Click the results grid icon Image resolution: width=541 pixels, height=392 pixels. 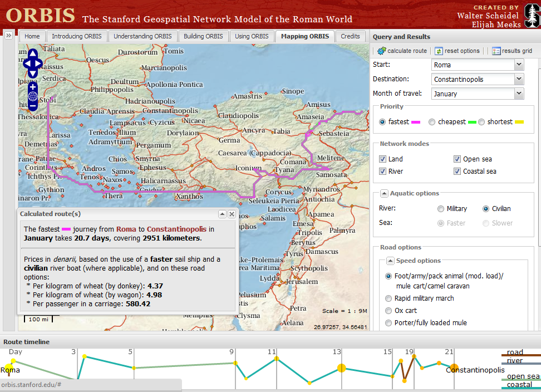(x=496, y=51)
